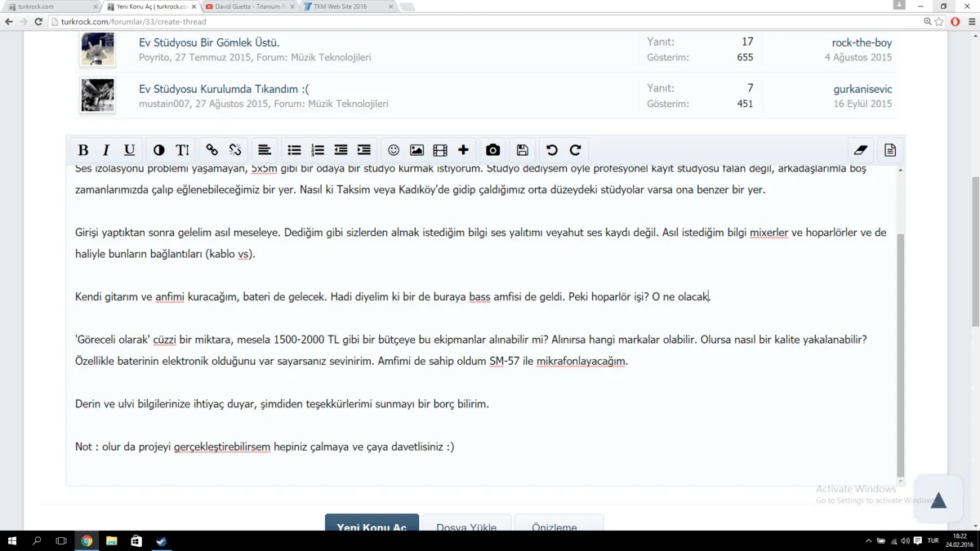Viewport: 980px width, 551px height.
Task: Open user profile link rock-the-boy
Action: [x=862, y=42]
